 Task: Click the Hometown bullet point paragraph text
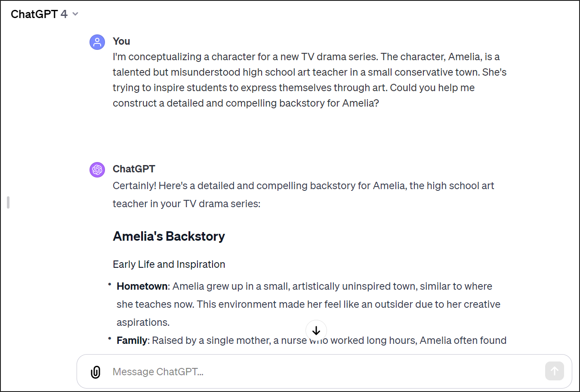coord(309,304)
